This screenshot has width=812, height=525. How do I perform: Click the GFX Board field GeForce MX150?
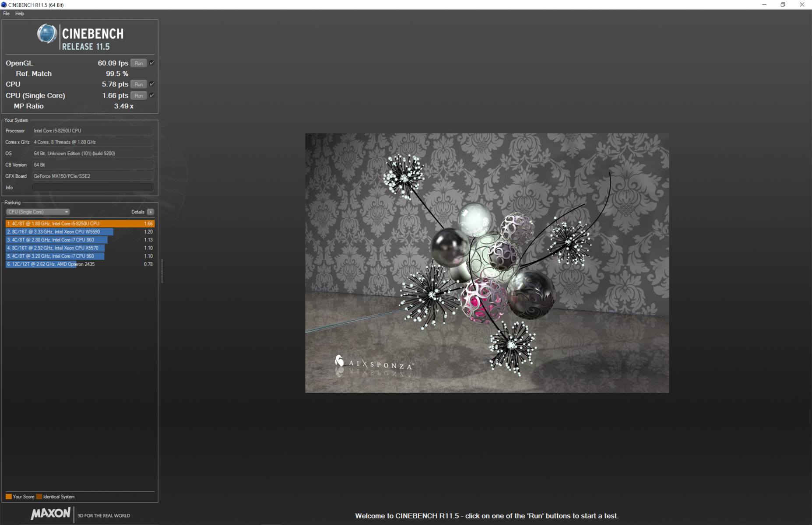[x=93, y=176]
